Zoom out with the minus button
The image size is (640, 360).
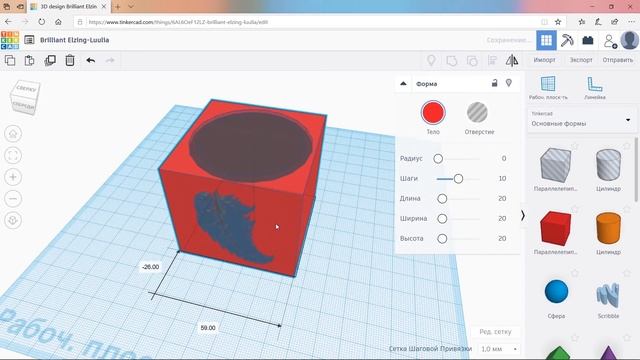13,199
